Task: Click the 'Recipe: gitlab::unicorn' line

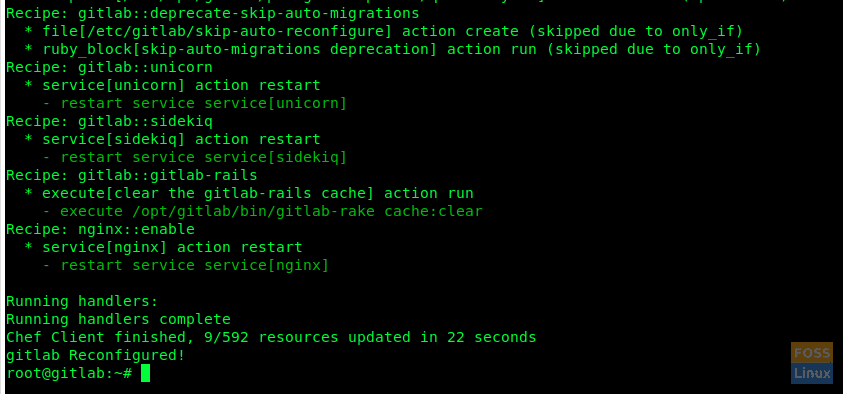Action: 109,67
